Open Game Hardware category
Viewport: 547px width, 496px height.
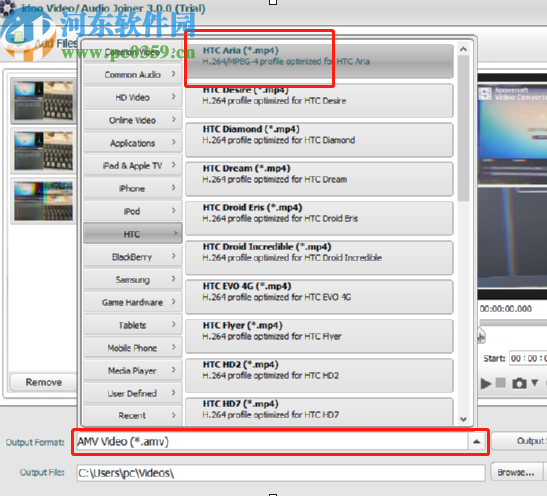click(133, 302)
